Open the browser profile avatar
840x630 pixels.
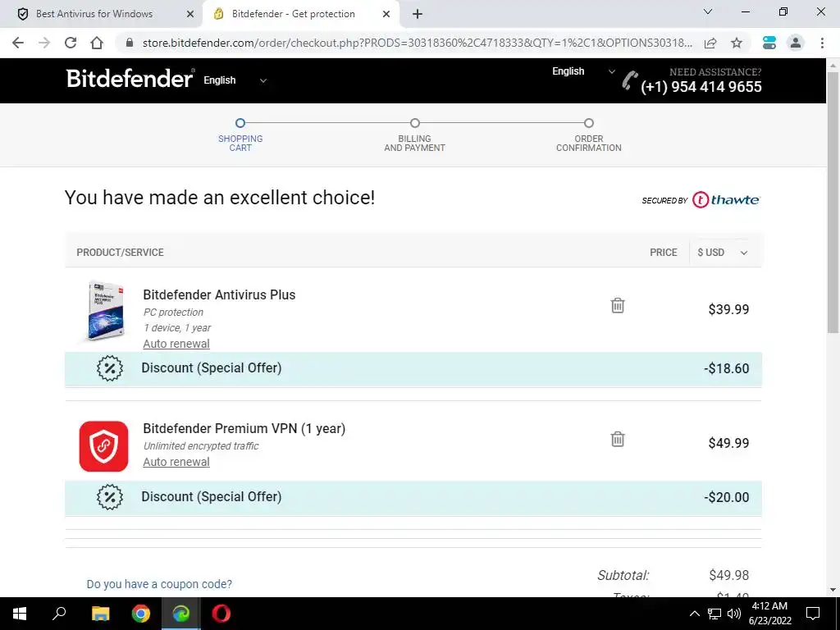[796, 43]
